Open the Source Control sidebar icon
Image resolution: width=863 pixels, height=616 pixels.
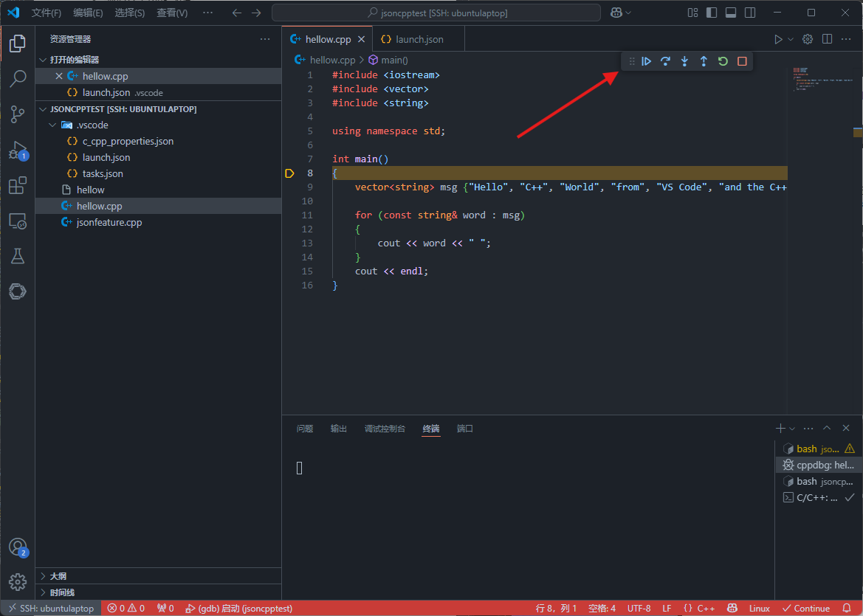pos(17,114)
